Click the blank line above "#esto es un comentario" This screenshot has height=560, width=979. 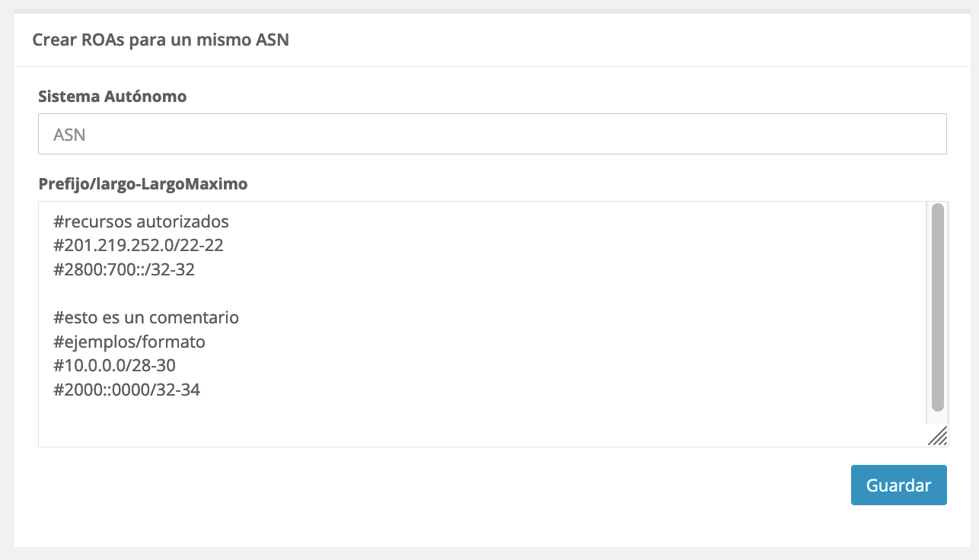click(305, 294)
